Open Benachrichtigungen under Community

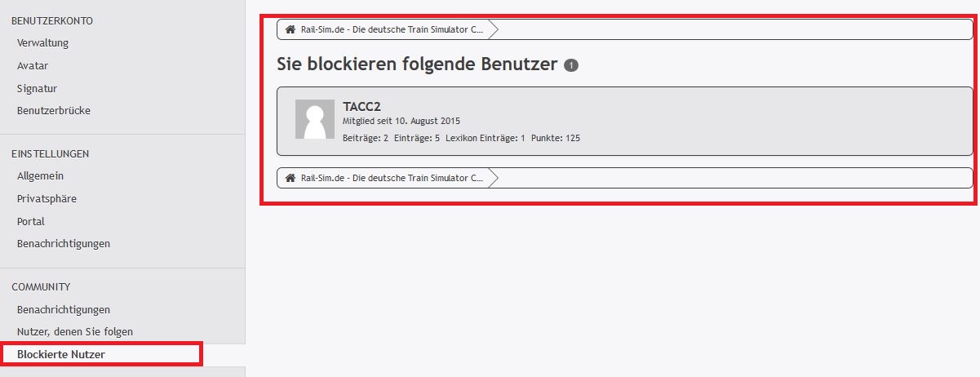tap(64, 309)
